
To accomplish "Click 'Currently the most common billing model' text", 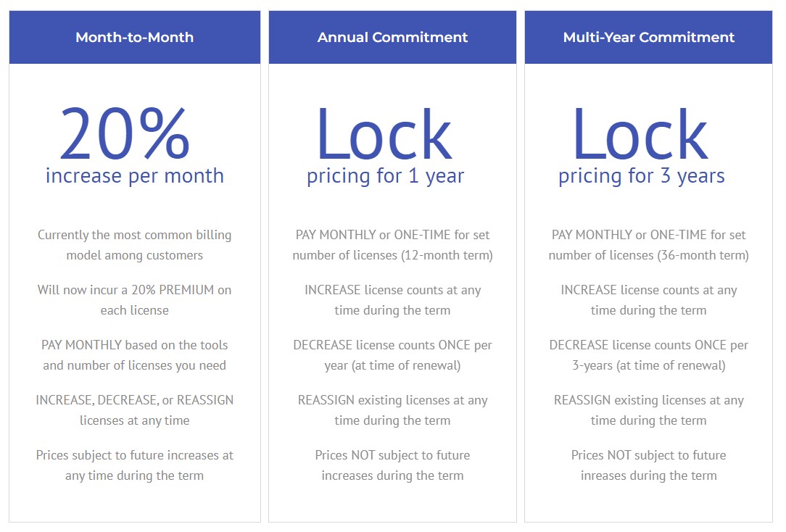I will click(134, 245).
